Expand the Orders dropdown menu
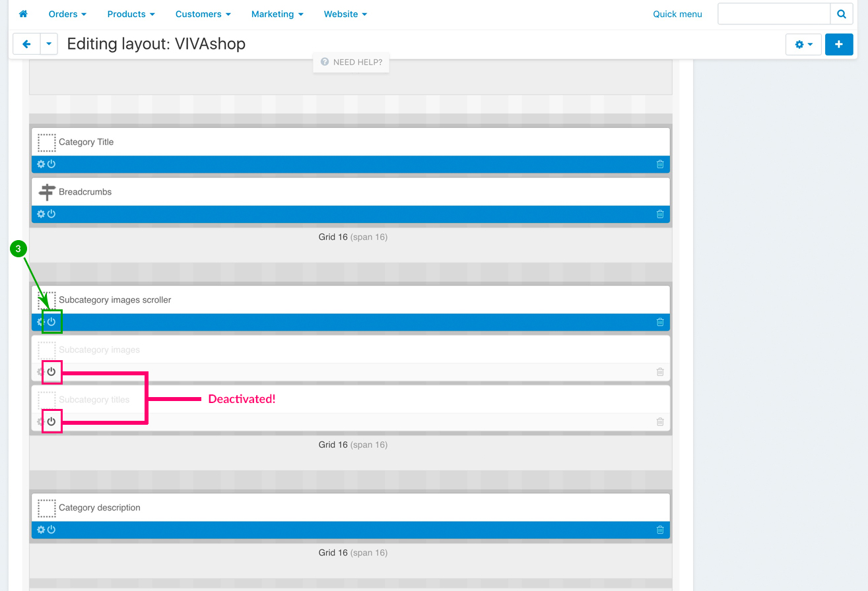 [67, 14]
